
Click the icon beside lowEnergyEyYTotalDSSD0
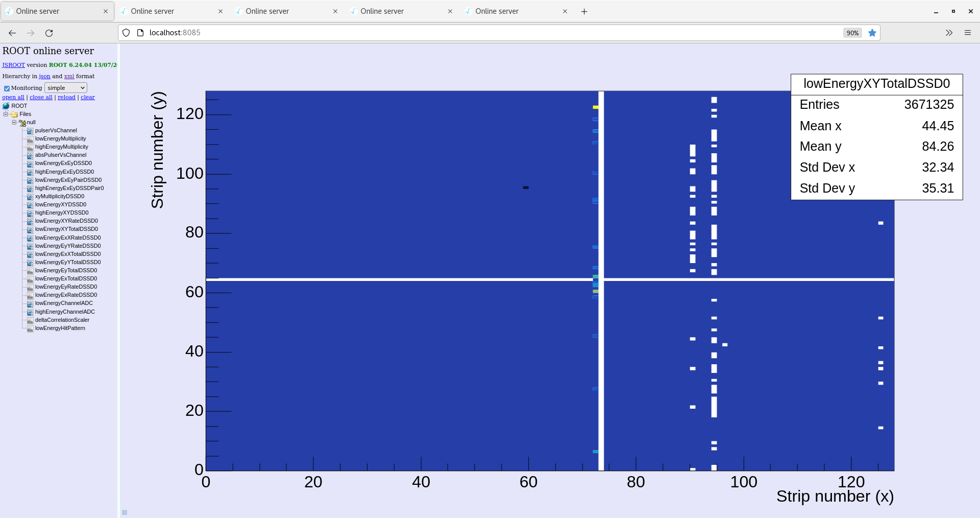(x=30, y=263)
